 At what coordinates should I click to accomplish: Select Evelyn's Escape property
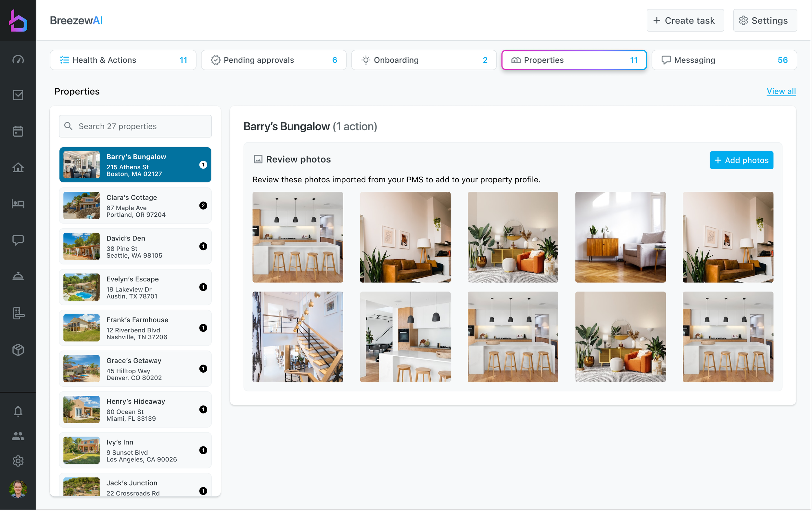(x=135, y=287)
